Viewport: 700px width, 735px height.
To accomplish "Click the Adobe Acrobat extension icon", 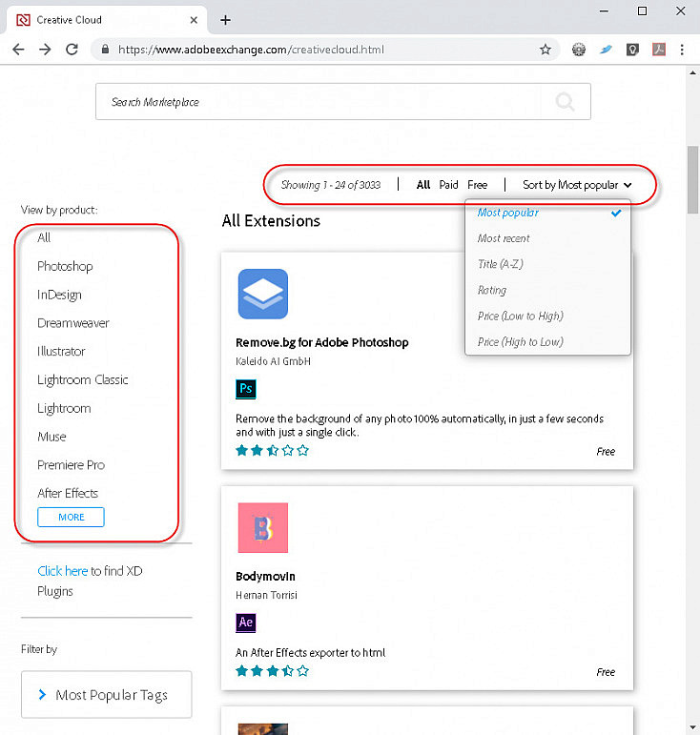I will pos(659,50).
